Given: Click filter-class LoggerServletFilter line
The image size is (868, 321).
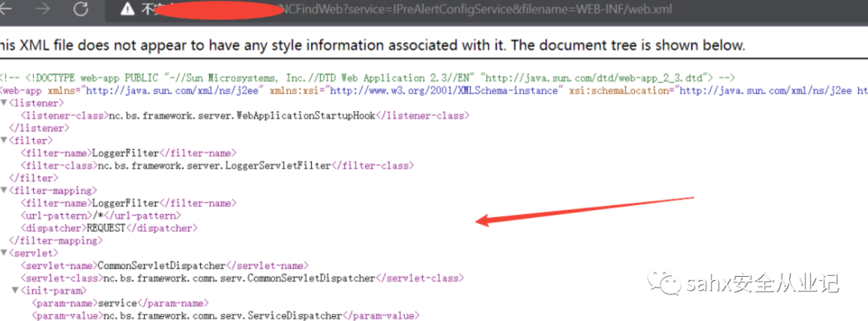Looking at the screenshot, I should point(217,166).
